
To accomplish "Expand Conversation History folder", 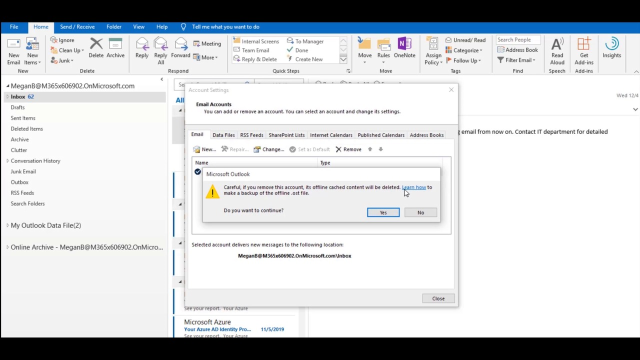I will [7, 161].
